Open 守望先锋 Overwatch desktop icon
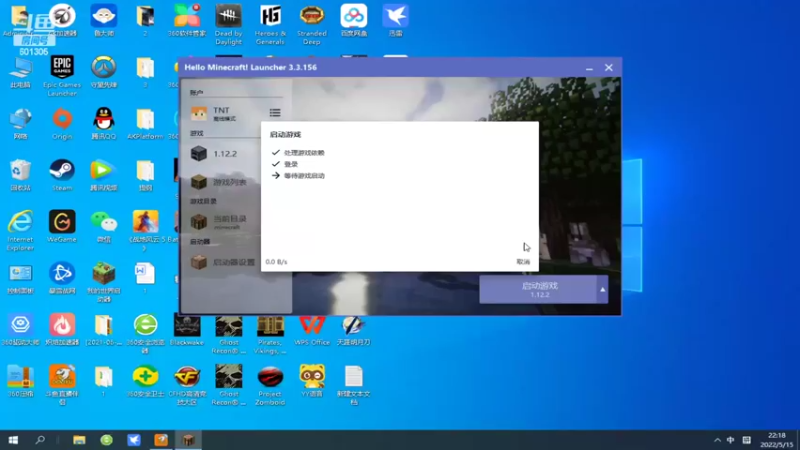 tap(104, 72)
